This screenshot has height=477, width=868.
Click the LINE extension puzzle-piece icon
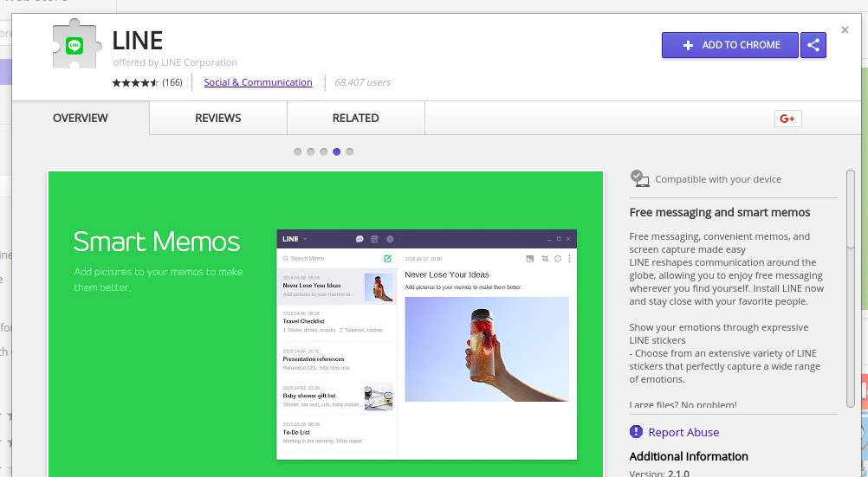coord(77,43)
